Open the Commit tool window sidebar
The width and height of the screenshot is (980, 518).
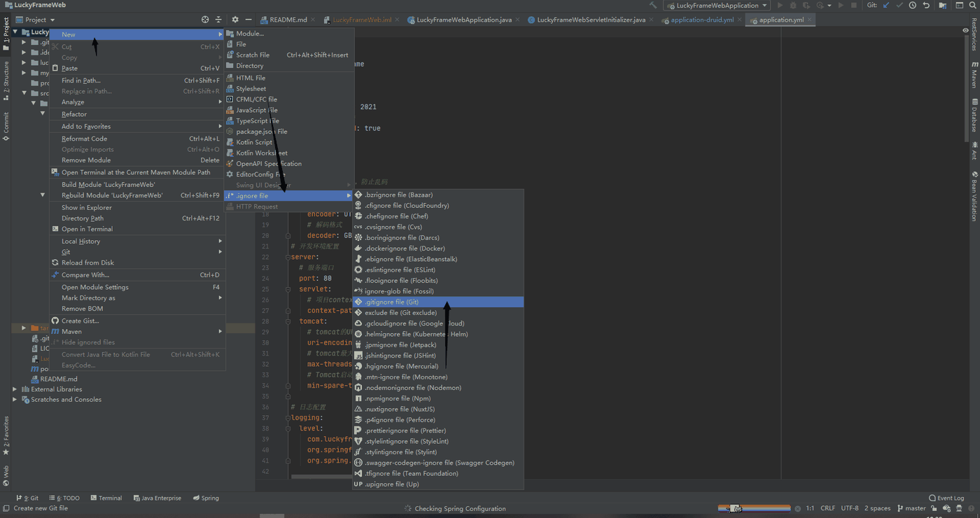[x=6, y=127]
